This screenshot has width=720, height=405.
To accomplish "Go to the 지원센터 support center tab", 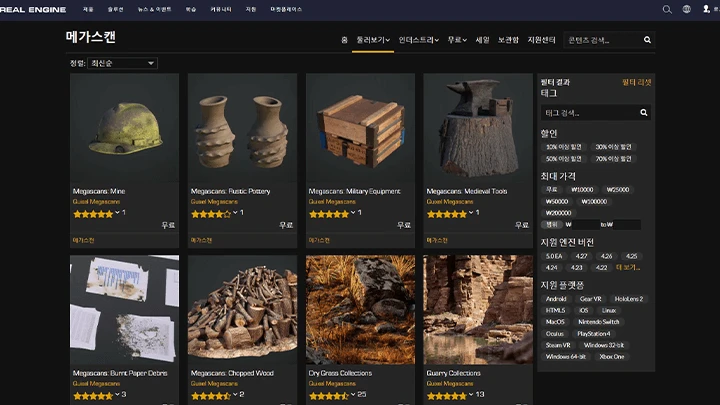I will point(541,40).
